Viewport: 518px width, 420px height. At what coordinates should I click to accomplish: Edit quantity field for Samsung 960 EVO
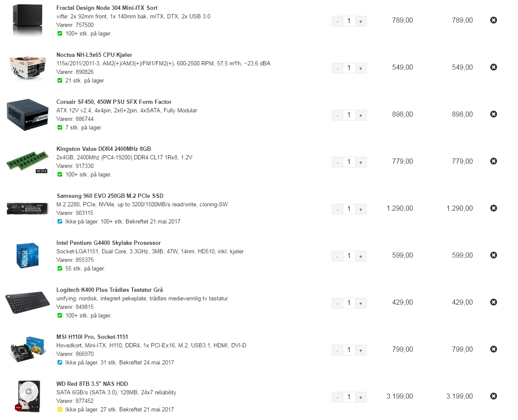point(349,209)
